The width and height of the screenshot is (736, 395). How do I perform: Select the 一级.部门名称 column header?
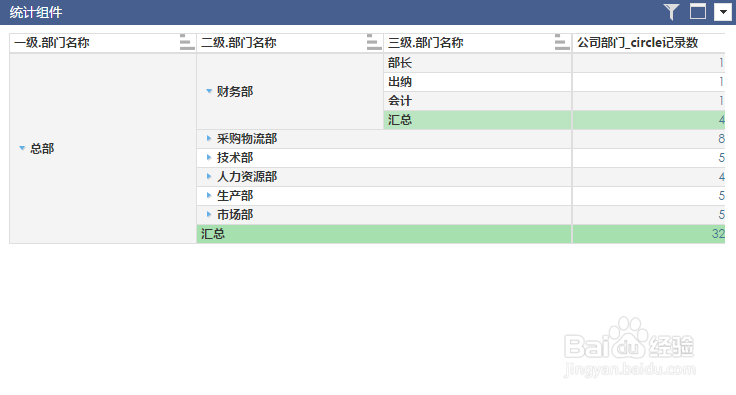(103, 43)
